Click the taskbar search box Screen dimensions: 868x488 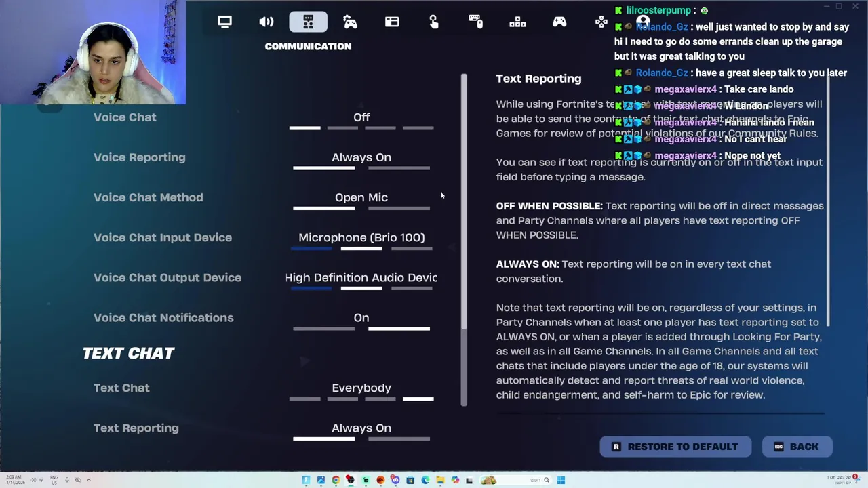coord(516,480)
